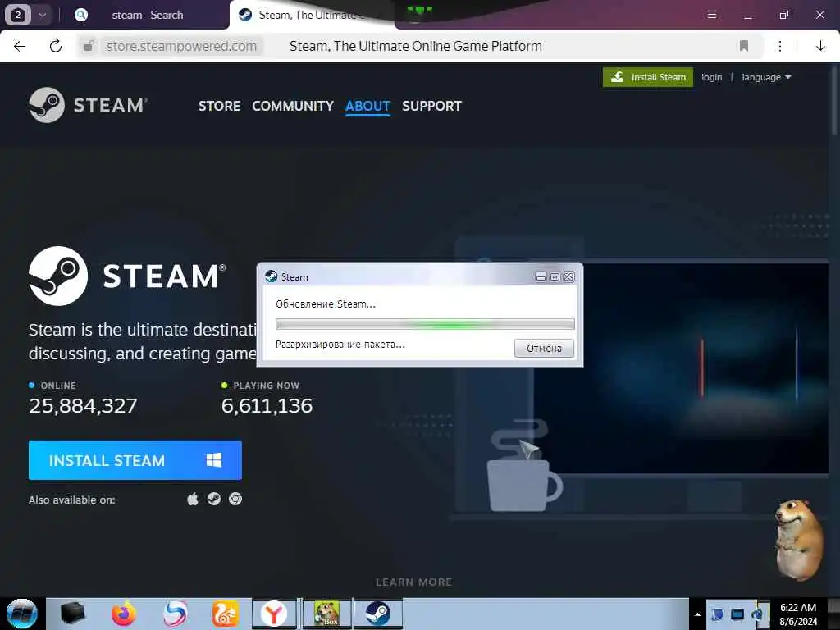
Task: Click the LEARN MORE link
Action: [413, 582]
